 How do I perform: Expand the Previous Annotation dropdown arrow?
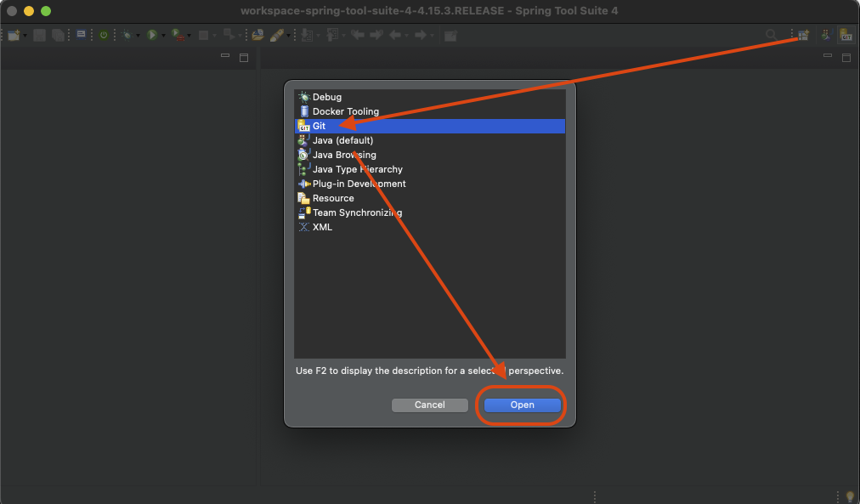coord(344,36)
